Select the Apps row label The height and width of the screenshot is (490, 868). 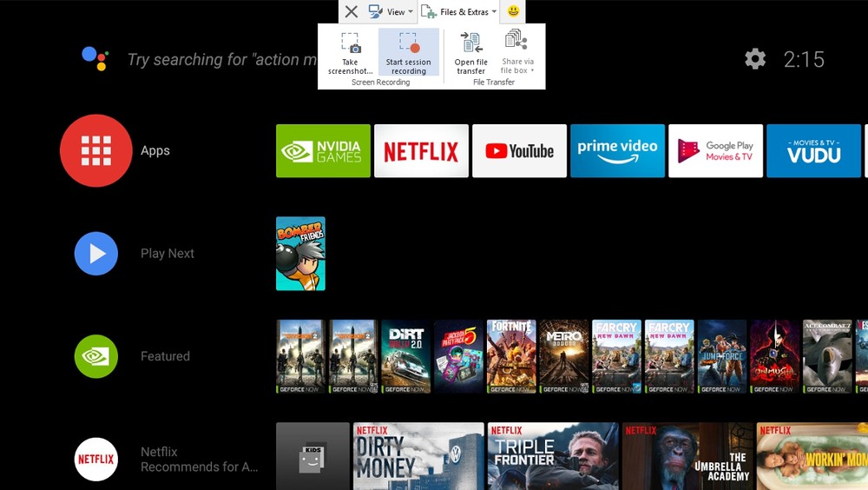pyautogui.click(x=155, y=150)
